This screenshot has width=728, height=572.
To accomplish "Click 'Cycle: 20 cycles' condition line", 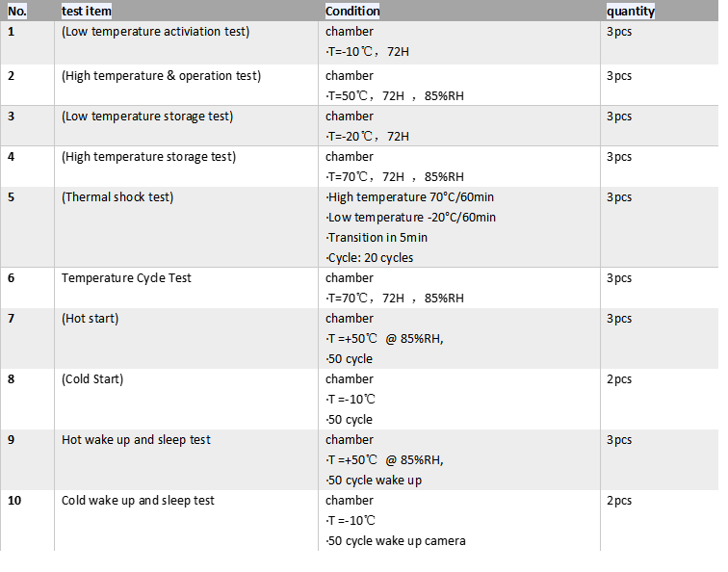I will pyautogui.click(x=371, y=258).
